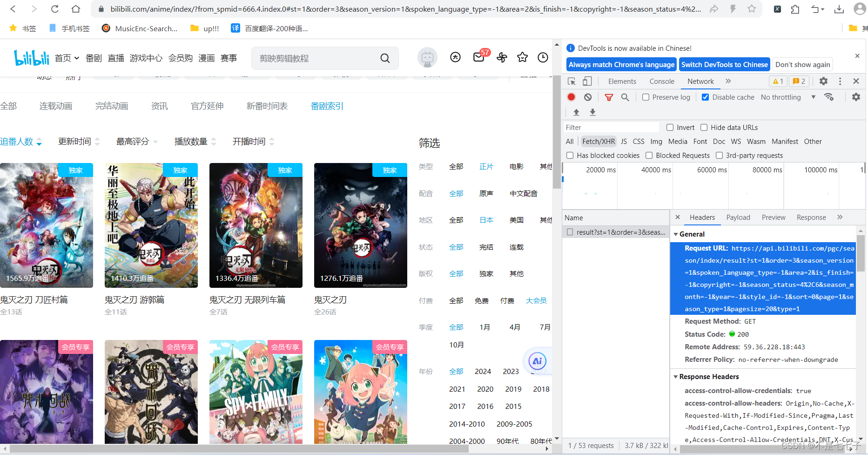Image resolution: width=868 pixels, height=455 pixels.
Task: Open the dynamic feed fan icon
Action: pyautogui.click(x=502, y=57)
